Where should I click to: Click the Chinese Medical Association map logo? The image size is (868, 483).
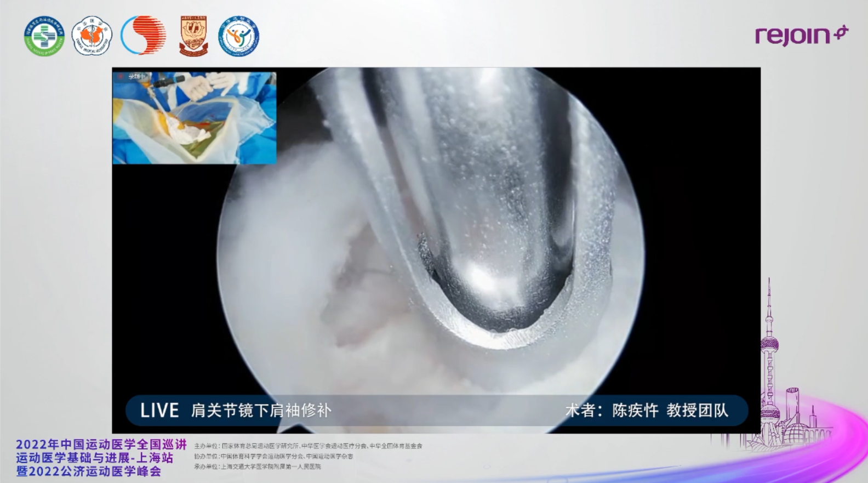[x=92, y=36]
